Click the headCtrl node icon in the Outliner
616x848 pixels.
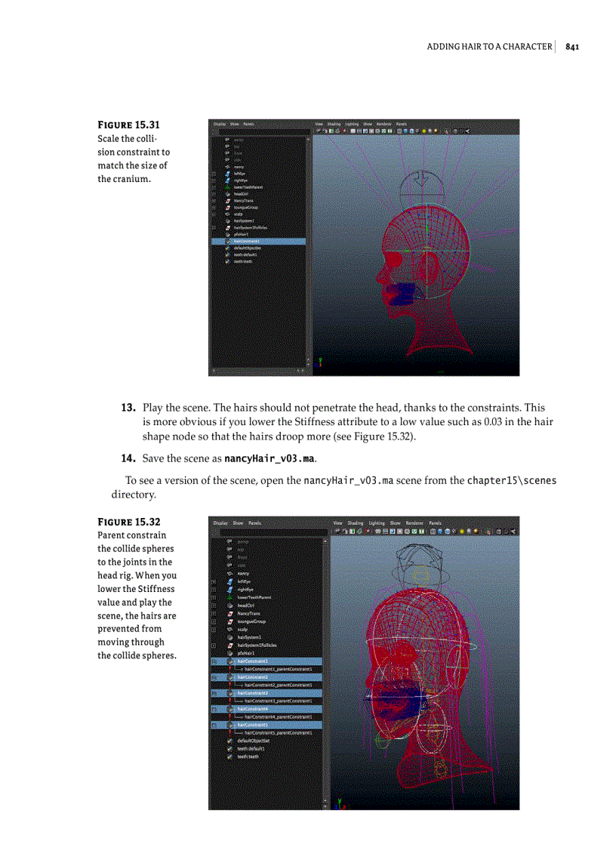click(x=229, y=605)
